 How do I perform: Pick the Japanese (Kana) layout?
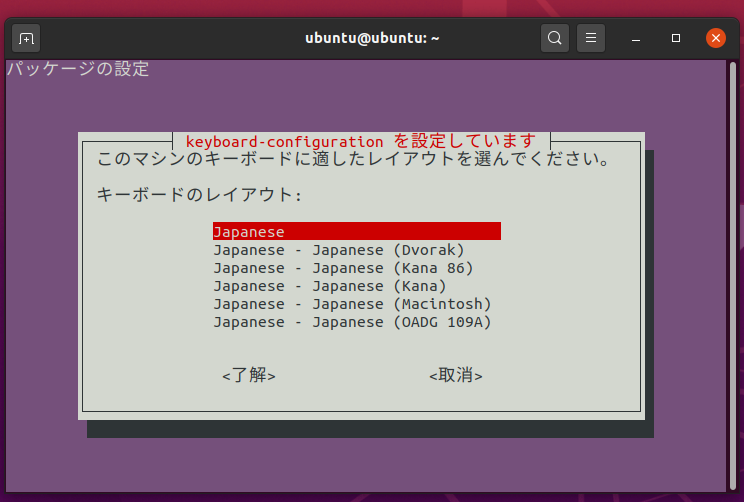coord(330,286)
